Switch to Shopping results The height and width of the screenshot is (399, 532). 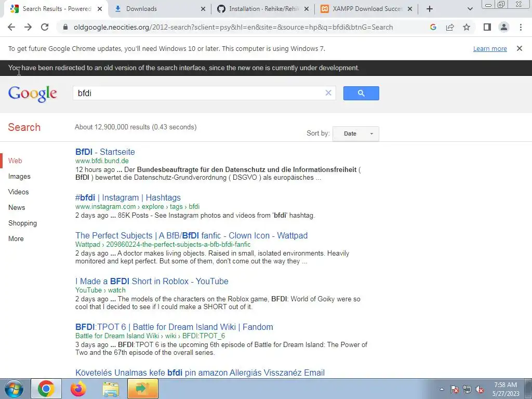coord(22,223)
